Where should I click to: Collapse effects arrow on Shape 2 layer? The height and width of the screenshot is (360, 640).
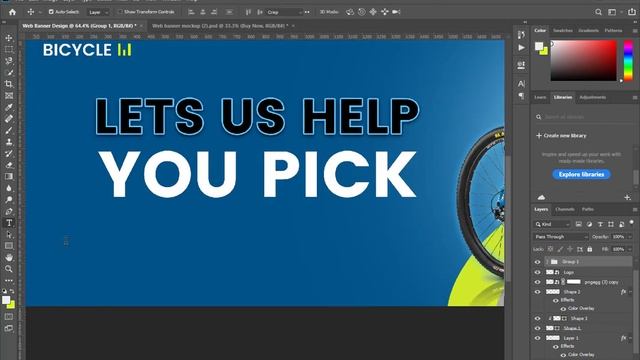click(x=631, y=292)
